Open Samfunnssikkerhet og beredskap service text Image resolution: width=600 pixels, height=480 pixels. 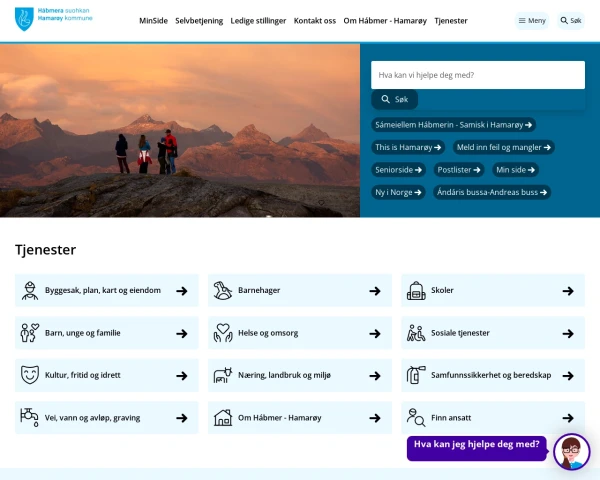point(491,375)
